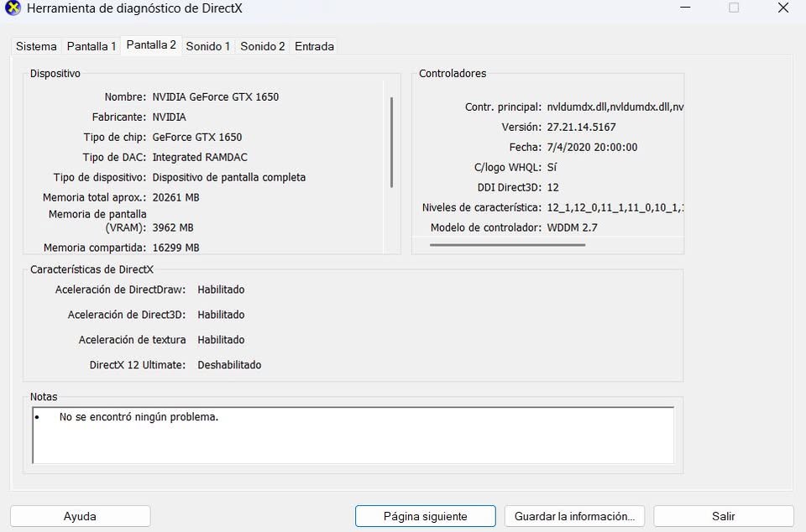806x532 pixels.
Task: Select the note No se encontró ningún problema
Action: pyautogui.click(x=139, y=417)
